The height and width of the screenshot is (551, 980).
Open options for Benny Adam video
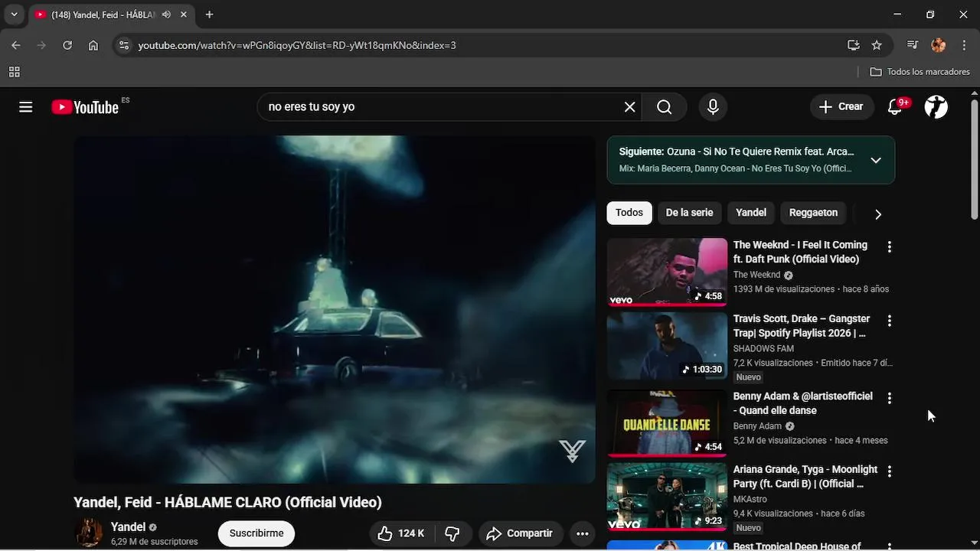(889, 398)
